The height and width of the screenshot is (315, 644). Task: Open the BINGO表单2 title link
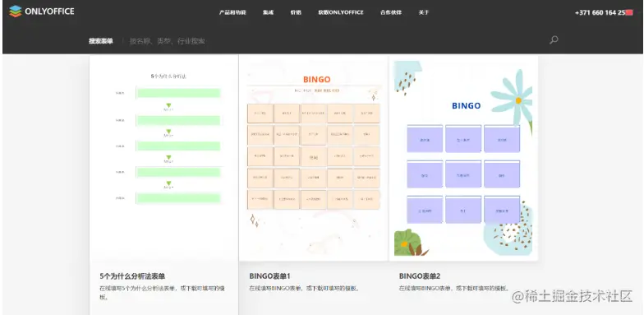point(420,276)
